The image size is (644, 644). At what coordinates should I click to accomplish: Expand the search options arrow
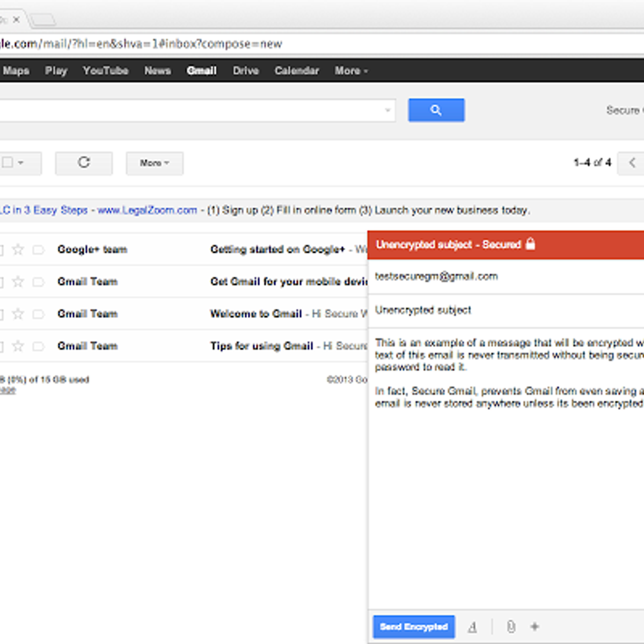[x=387, y=111]
